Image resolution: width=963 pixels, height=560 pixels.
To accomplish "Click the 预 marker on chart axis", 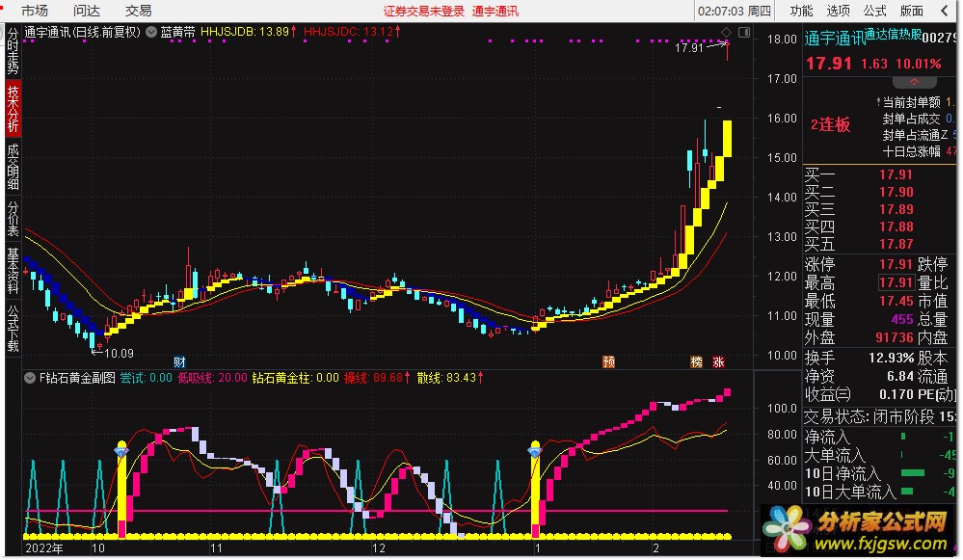I will coord(608,361).
